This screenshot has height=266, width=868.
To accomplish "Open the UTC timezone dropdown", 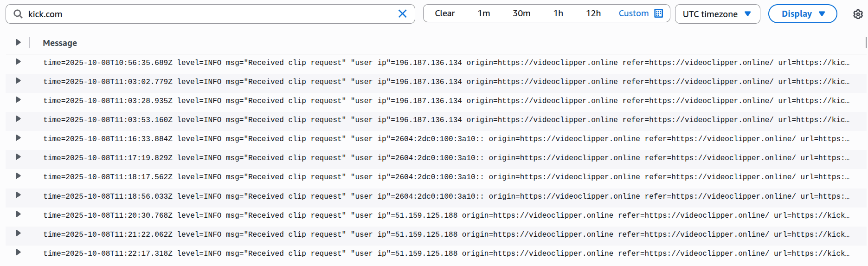I will coord(717,14).
